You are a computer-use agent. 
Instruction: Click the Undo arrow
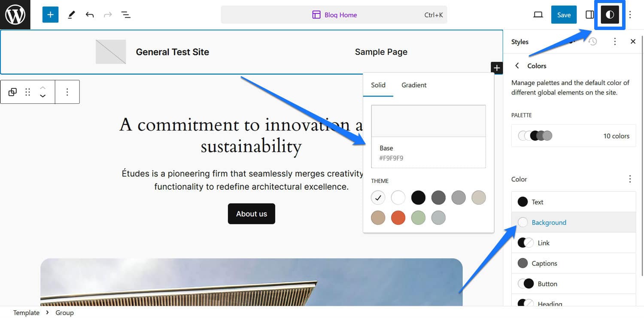point(89,15)
